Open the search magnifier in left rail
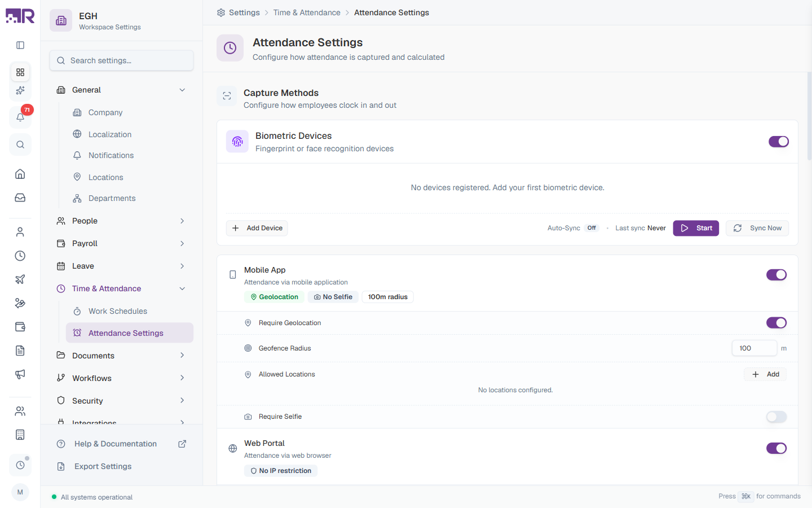 tap(20, 144)
